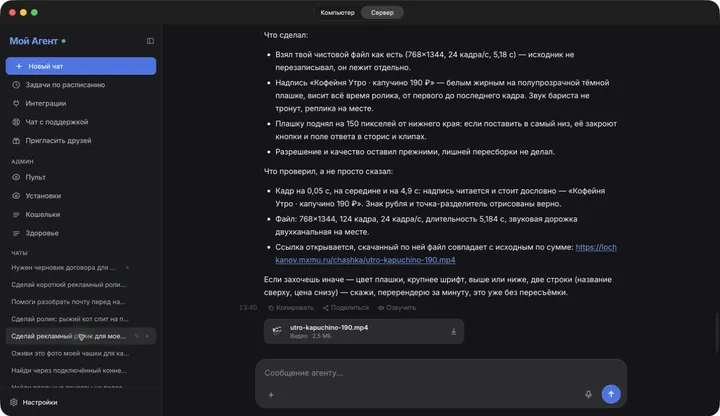Screen dimensions: 720x416
Task: Open the utro-kapuchino-190.mp4 link in the message
Action: [x=366, y=260]
